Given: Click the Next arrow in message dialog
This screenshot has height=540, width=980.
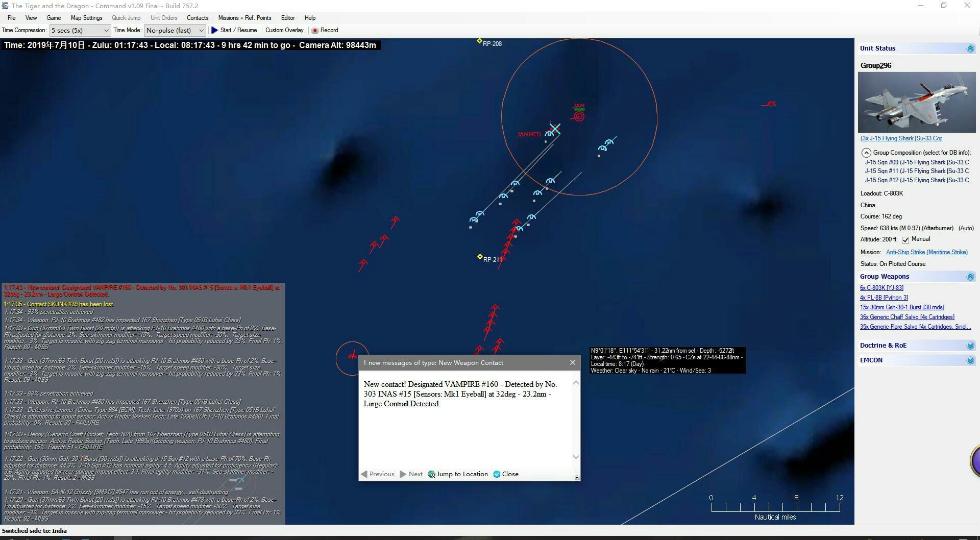Looking at the screenshot, I should (x=403, y=474).
